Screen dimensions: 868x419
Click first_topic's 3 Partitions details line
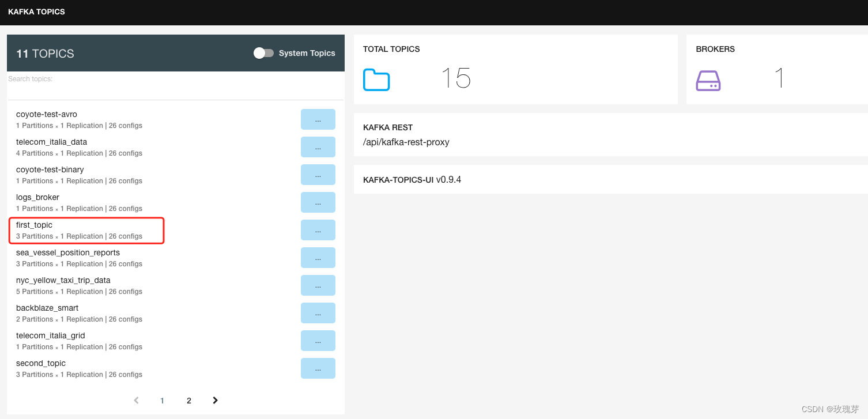[79, 236]
